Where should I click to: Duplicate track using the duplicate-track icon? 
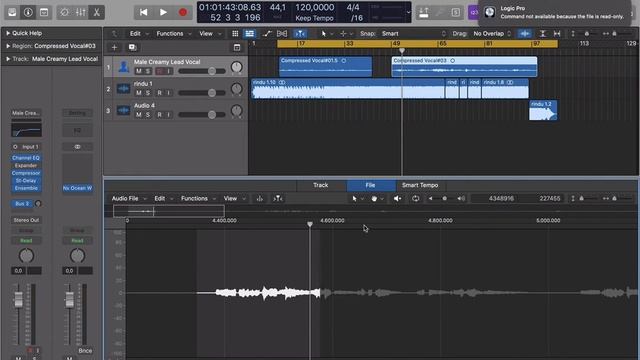(x=132, y=47)
